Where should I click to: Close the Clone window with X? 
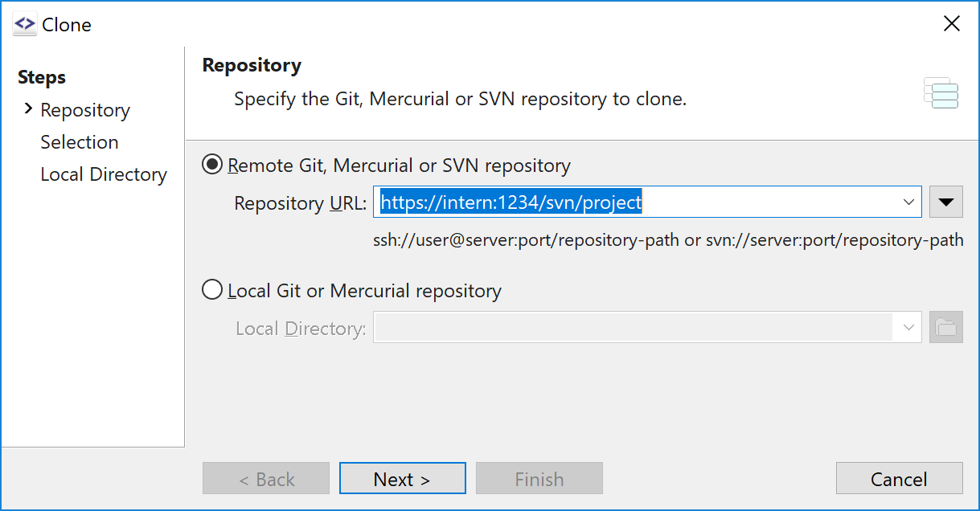pos(951,24)
